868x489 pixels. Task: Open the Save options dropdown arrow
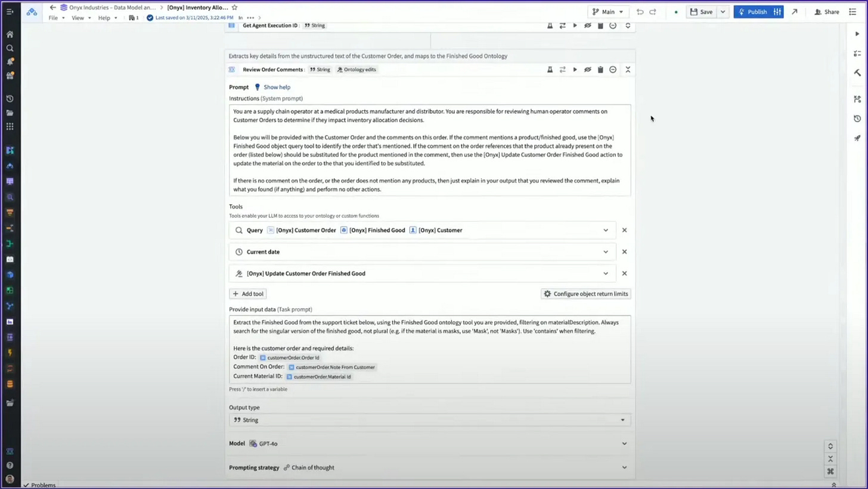coord(723,12)
